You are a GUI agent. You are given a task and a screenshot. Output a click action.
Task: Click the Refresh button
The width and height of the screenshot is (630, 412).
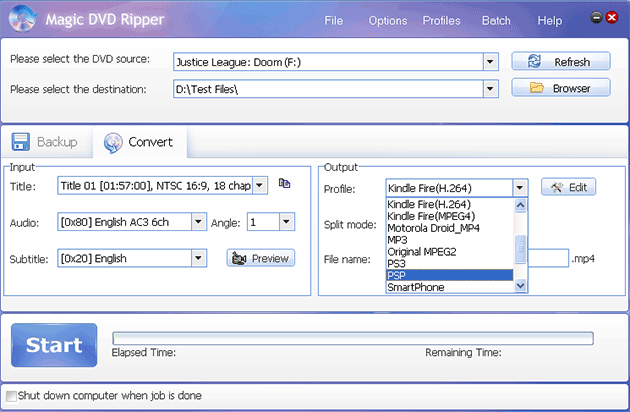tap(561, 61)
